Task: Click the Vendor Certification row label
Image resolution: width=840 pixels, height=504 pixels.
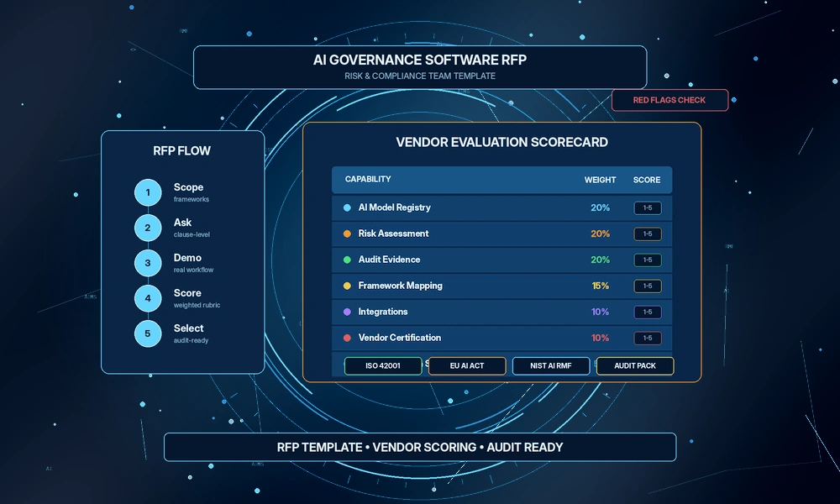Action: (x=400, y=338)
